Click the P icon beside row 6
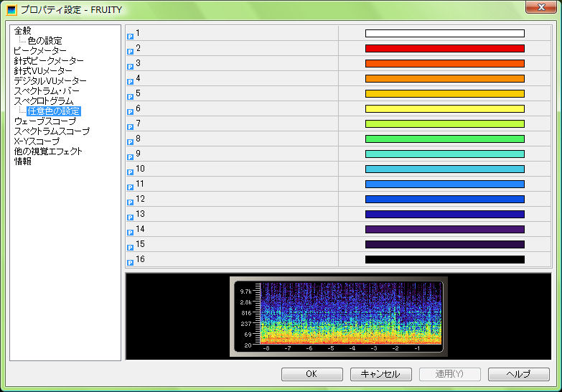Viewport: 562px width, 392px height. coord(130,112)
